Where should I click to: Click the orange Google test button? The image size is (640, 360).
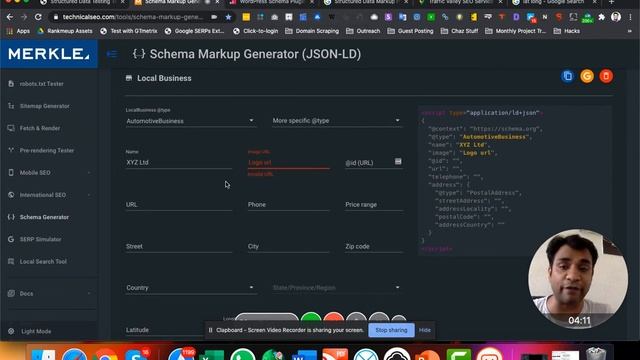coord(587,76)
